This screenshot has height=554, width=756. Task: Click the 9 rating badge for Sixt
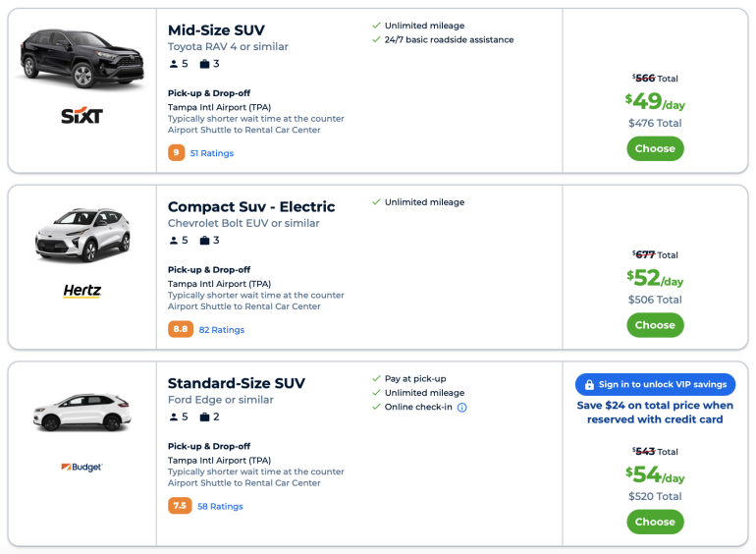[x=177, y=153]
